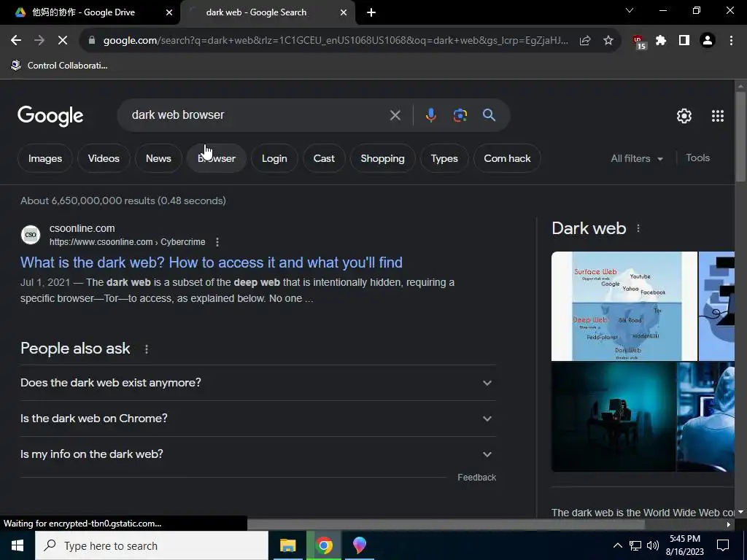Filter results by Shopping

pyautogui.click(x=382, y=158)
